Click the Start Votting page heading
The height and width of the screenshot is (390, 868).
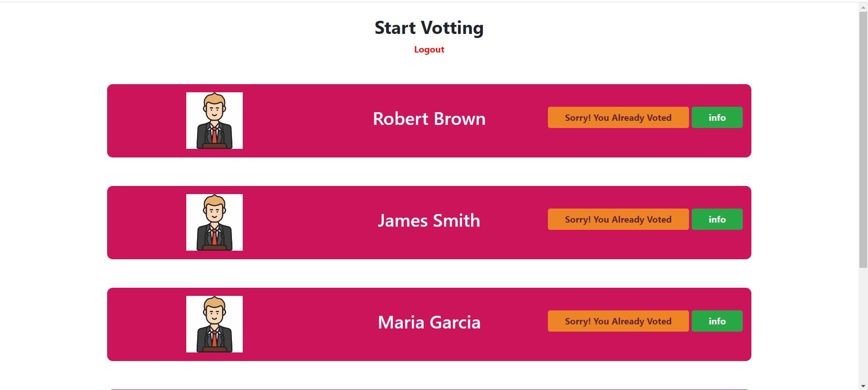[429, 28]
